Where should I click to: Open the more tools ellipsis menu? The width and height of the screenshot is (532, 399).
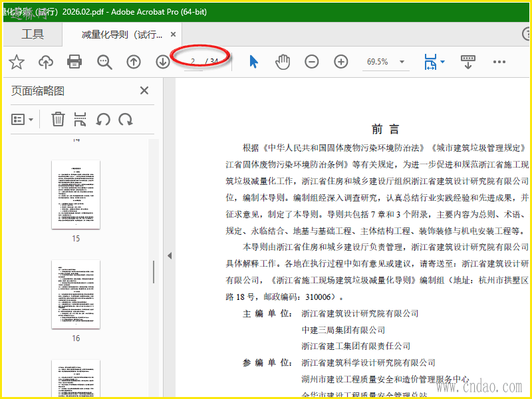click(499, 62)
